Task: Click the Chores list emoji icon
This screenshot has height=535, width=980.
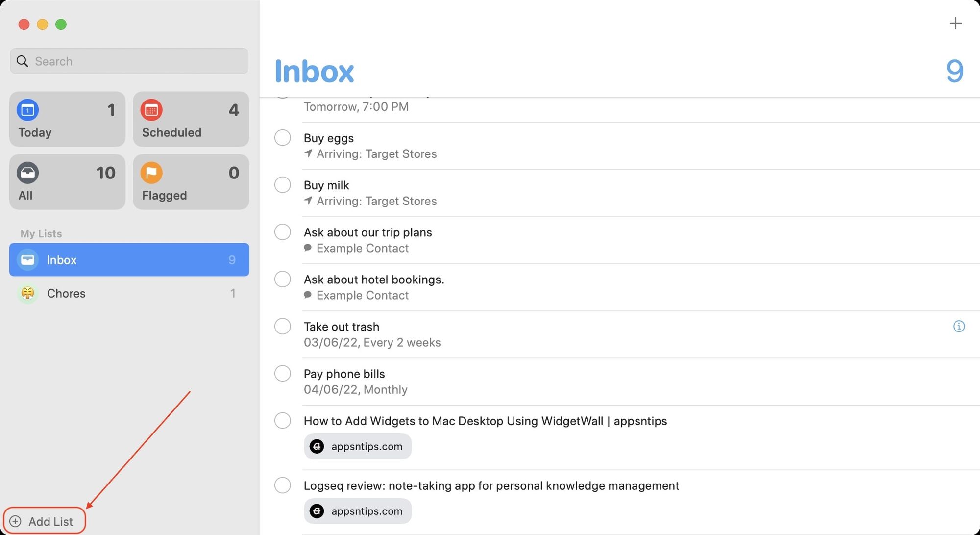Action: (x=27, y=293)
